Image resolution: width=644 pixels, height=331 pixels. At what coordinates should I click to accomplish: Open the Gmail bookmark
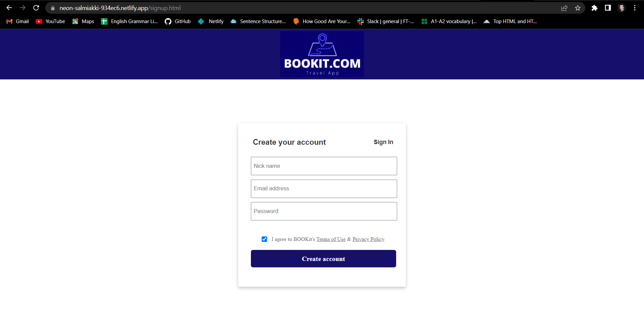[x=18, y=21]
